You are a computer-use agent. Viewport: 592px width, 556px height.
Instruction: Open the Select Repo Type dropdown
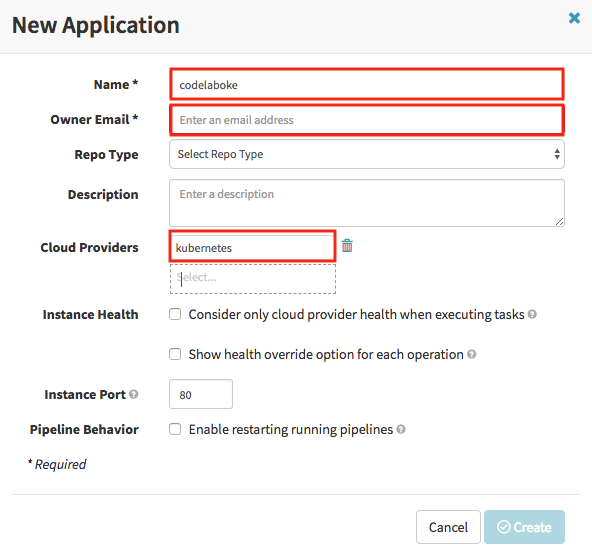[367, 154]
